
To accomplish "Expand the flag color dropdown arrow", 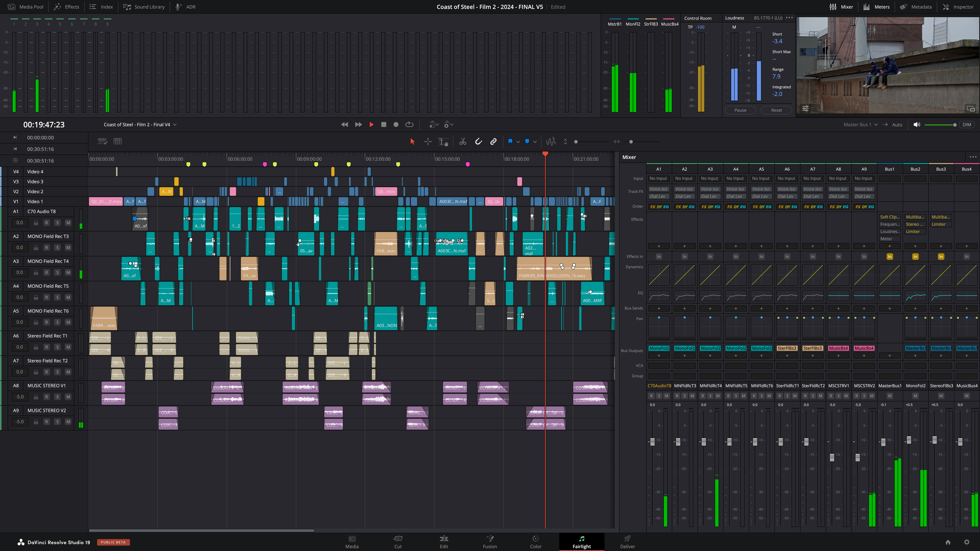I will [518, 142].
